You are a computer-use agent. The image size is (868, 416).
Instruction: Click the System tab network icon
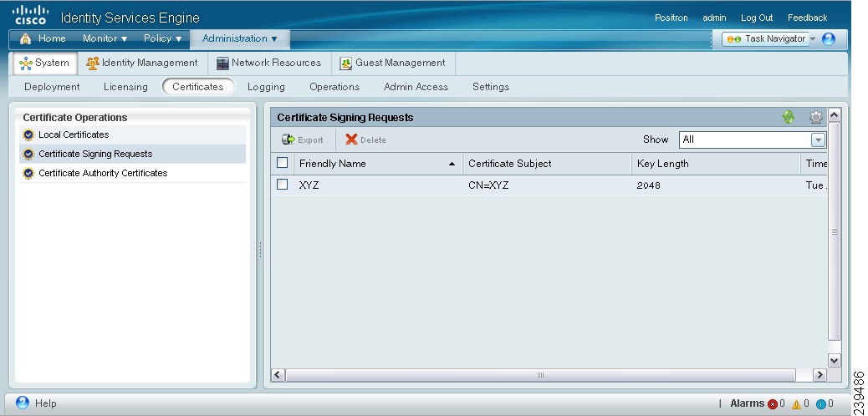tap(25, 63)
